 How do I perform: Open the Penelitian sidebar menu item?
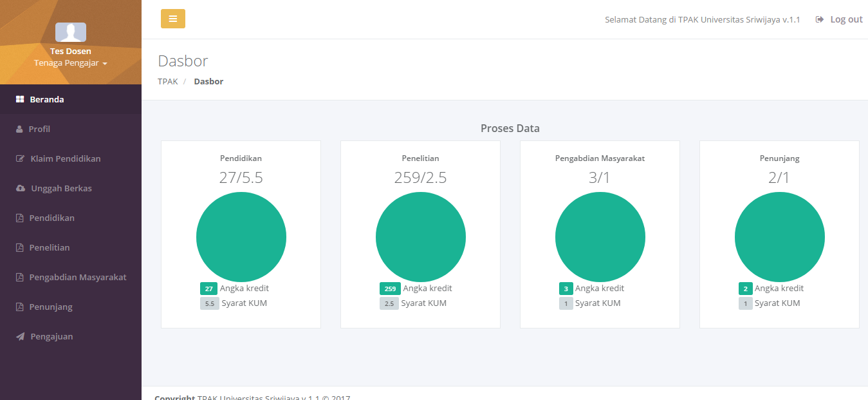(x=71, y=247)
